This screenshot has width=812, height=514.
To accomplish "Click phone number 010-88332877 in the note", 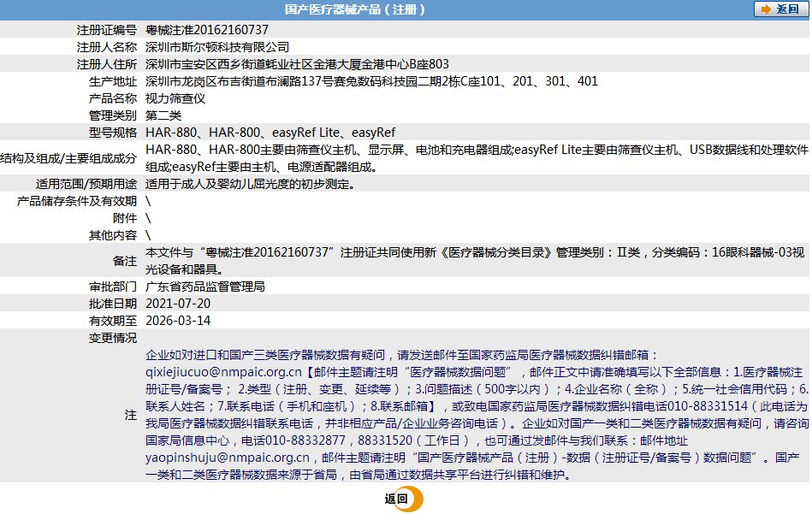I will 305,440.
